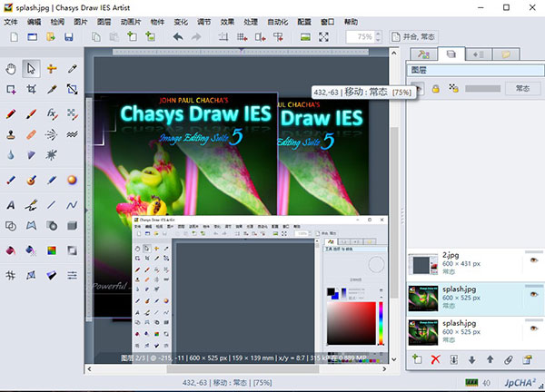Image resolution: width=545 pixels, height=392 pixels.
Task: Move layer up with arrow icon
Action: click(490, 359)
